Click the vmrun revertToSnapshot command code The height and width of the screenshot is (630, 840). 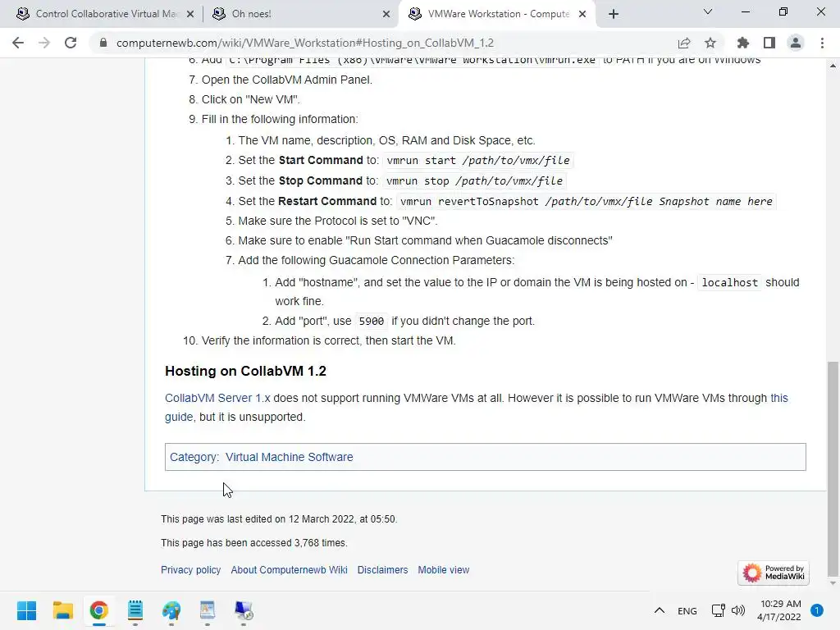587,202
